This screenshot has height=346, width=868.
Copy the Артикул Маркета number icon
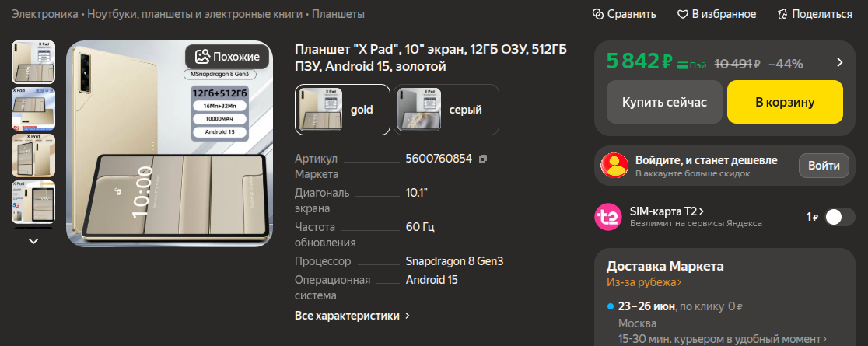tap(483, 159)
